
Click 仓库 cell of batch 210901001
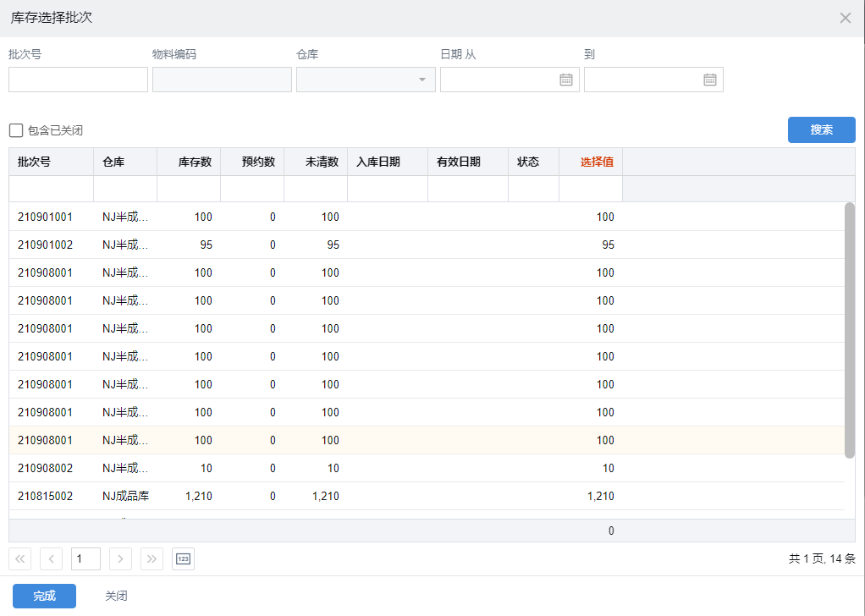pyautogui.click(x=125, y=217)
